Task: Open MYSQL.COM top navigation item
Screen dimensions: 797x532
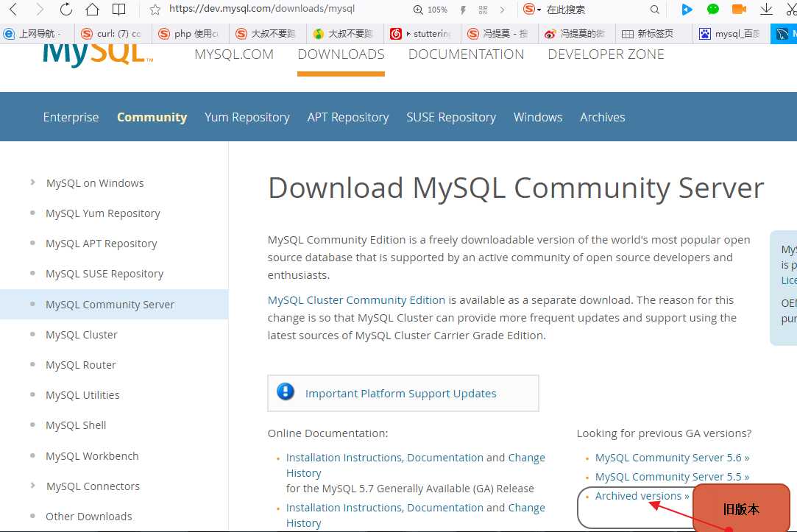Action: coord(234,54)
